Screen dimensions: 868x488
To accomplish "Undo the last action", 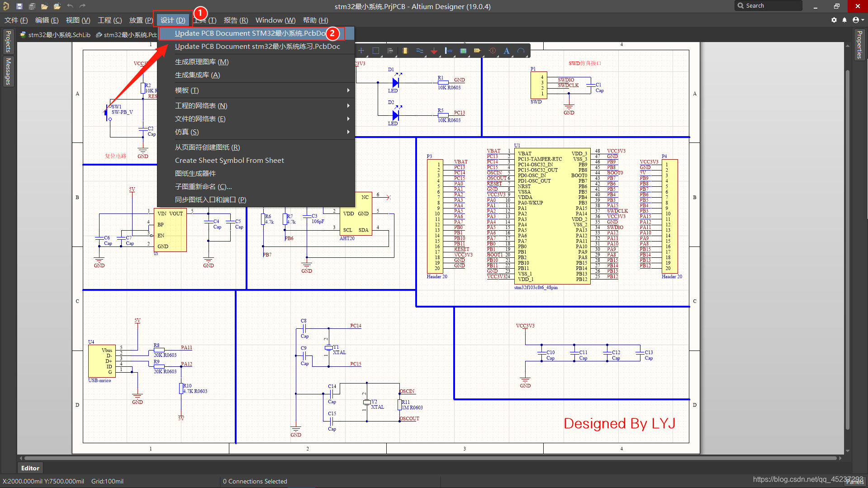I will [x=70, y=6].
